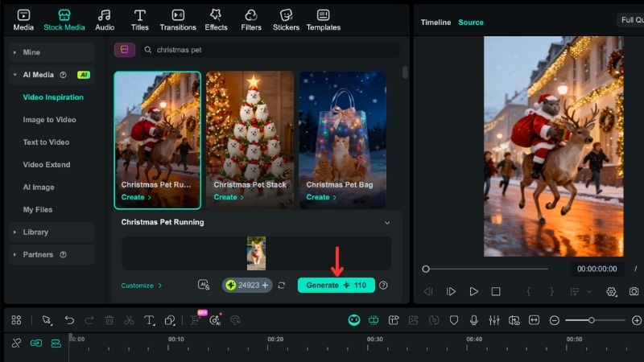
Task: Open the Templates tab
Action: tap(324, 20)
